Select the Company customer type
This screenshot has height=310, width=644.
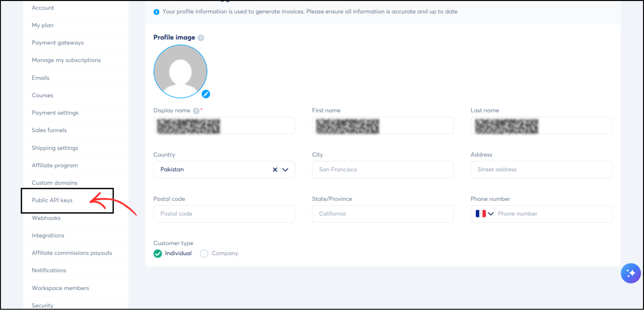204,254
